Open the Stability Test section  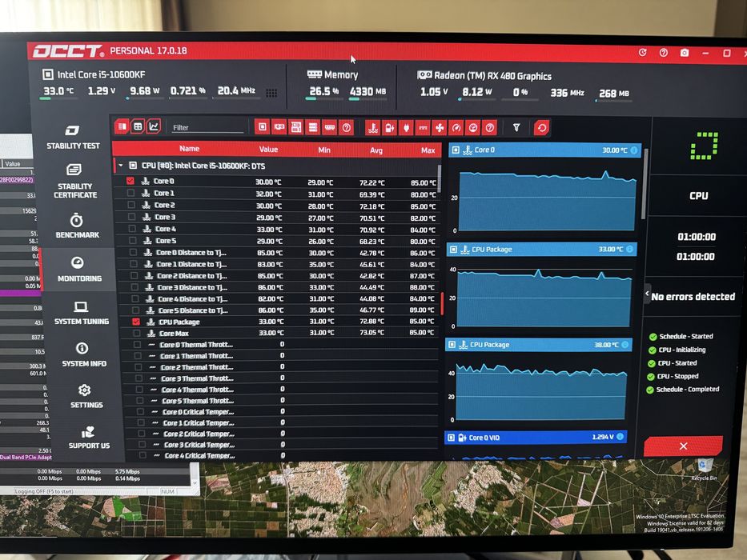click(x=73, y=138)
